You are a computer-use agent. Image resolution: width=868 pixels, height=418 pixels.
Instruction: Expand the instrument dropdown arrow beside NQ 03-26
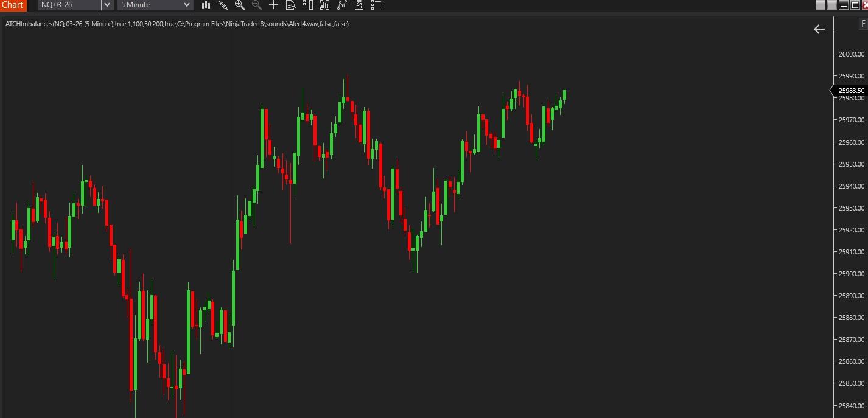tap(107, 5)
